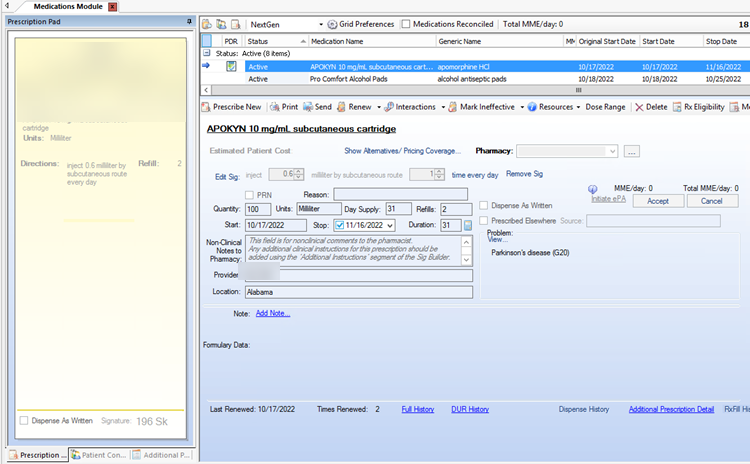Click the Accept button
The image size is (750, 464).
[x=658, y=201]
